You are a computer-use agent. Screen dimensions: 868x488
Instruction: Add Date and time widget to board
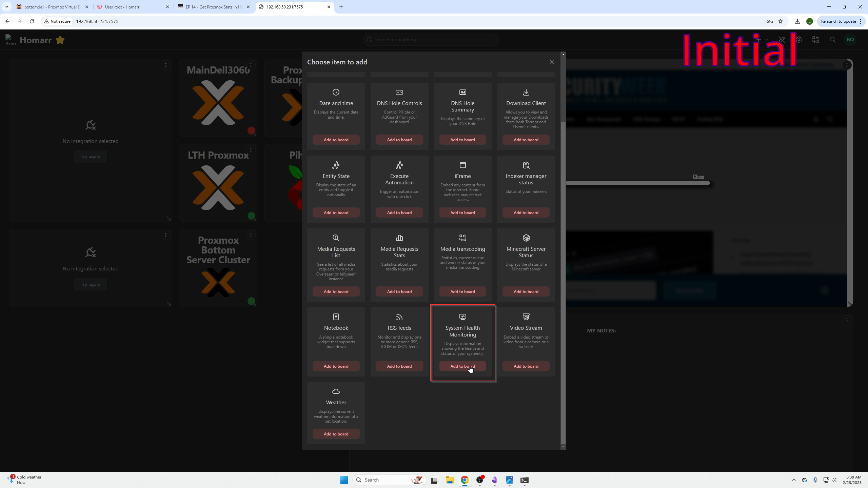tap(336, 140)
